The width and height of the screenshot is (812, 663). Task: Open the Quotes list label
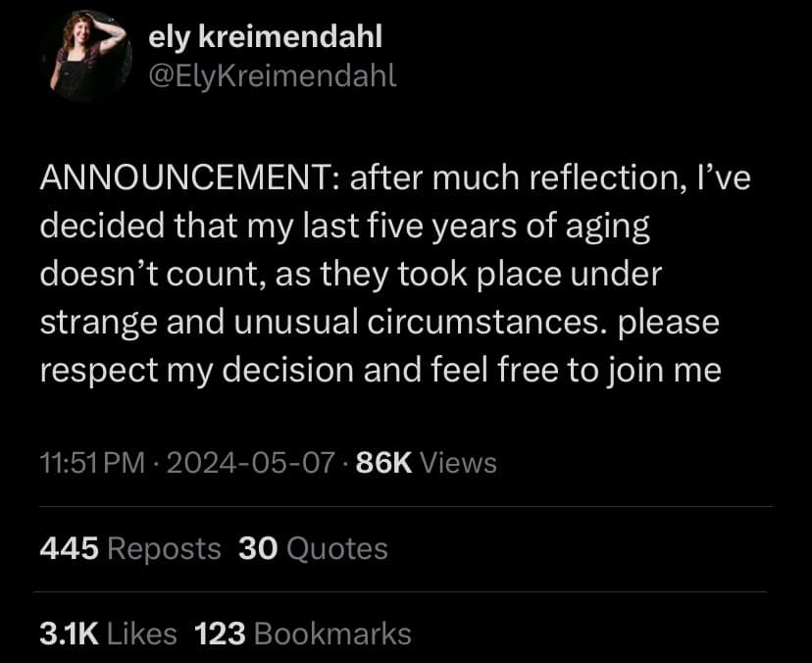pos(337,548)
